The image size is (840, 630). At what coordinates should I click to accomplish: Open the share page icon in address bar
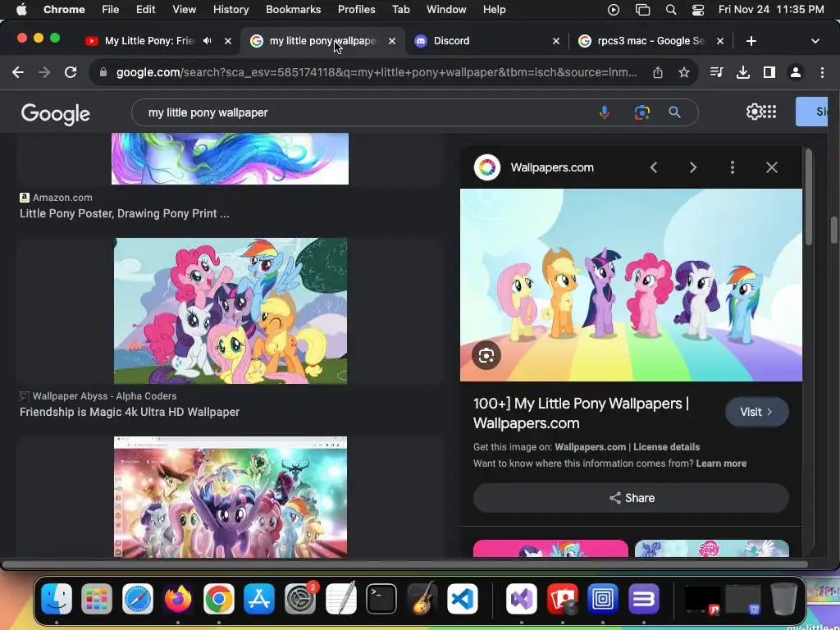(658, 72)
